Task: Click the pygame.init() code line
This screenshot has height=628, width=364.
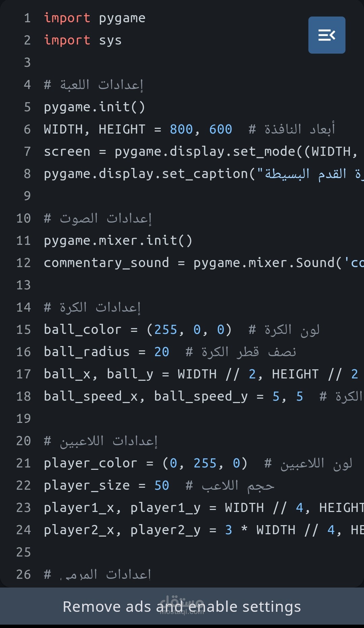Action: (95, 107)
